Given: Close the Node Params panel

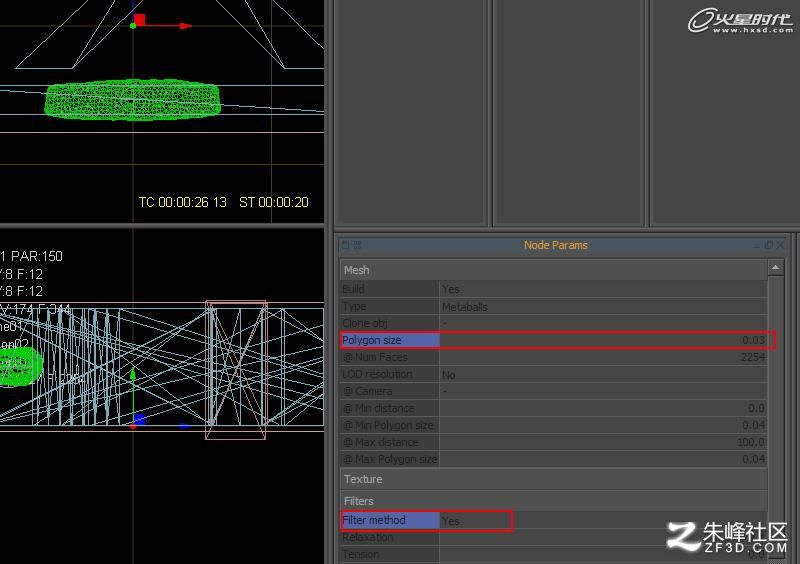Looking at the screenshot, I should tap(780, 245).
